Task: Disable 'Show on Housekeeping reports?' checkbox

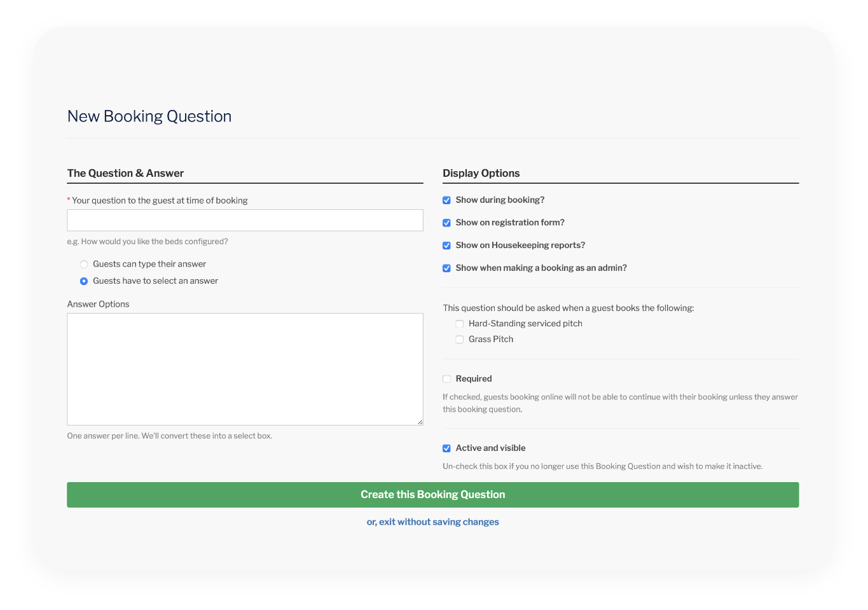Action: click(x=446, y=246)
